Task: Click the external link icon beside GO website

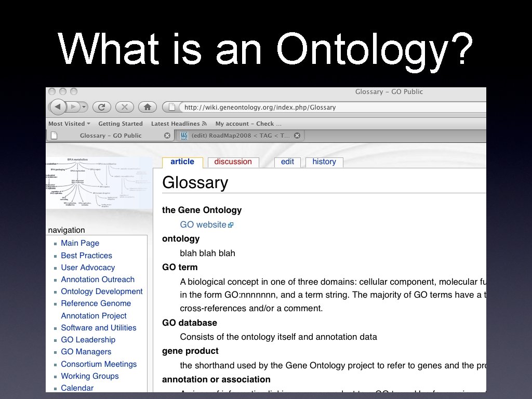Action: pos(231,224)
